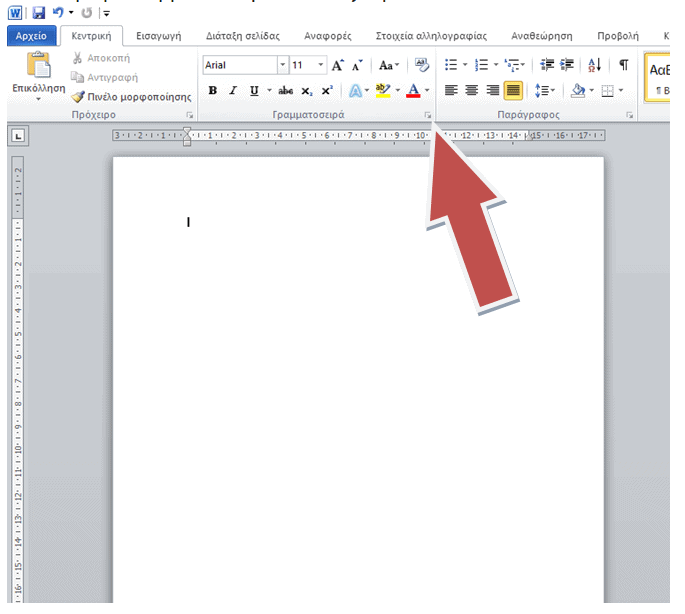The width and height of the screenshot is (685, 614).
Task: Center the text alignment
Action: tap(471, 90)
